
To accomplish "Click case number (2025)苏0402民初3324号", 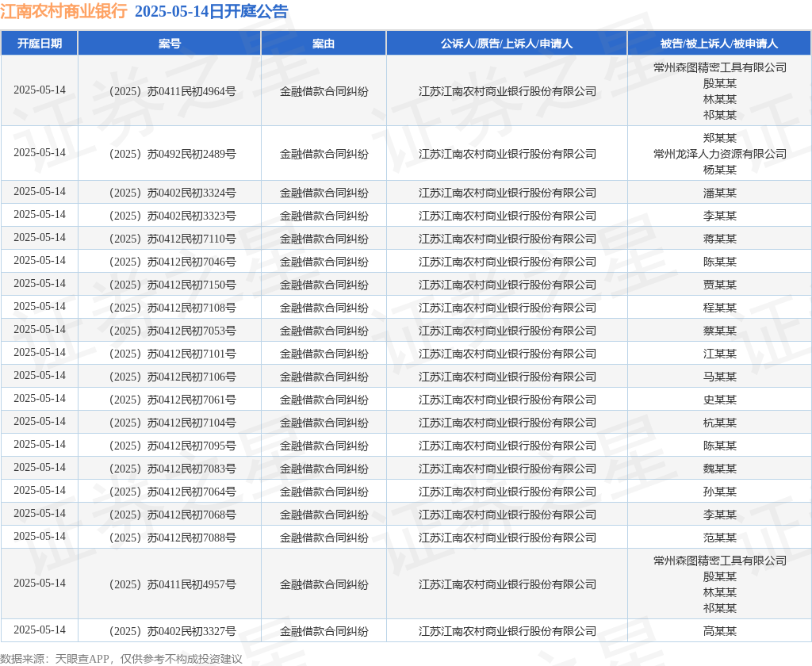I will click(172, 193).
